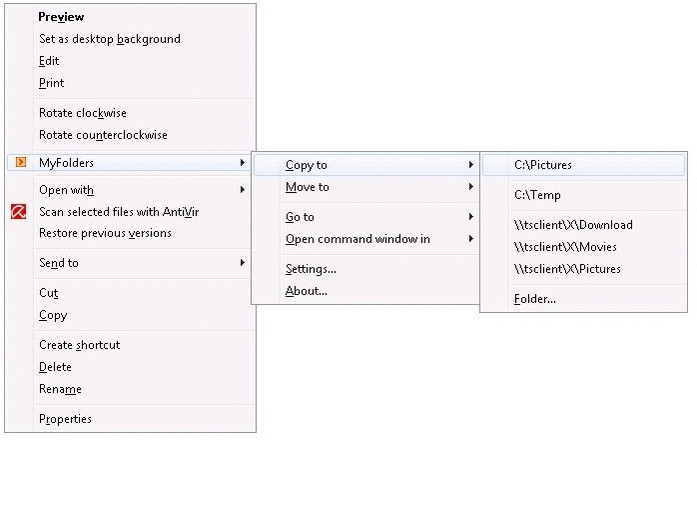Expand the Go to submenu arrow
Screen dimensions: 697x506
pyautogui.click(x=471, y=217)
